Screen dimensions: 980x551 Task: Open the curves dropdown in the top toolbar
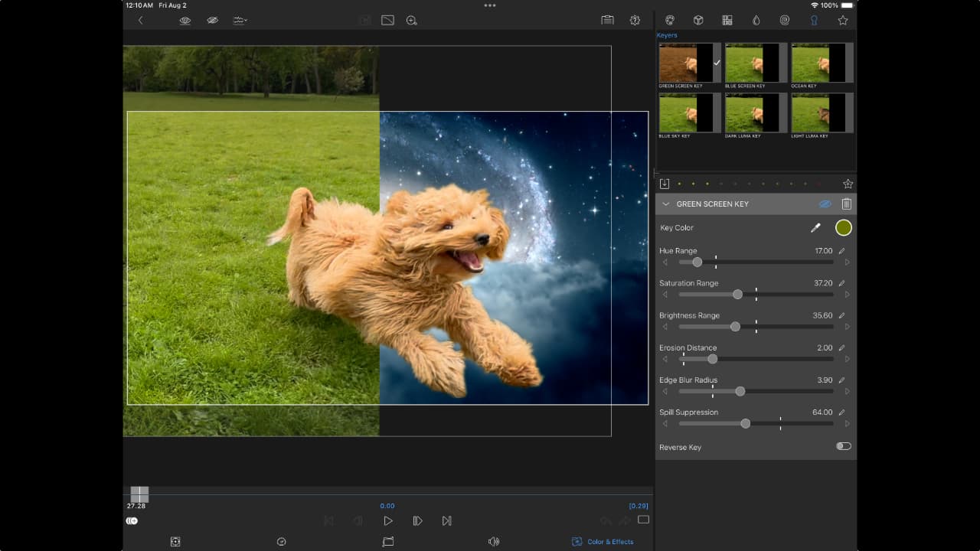click(240, 21)
